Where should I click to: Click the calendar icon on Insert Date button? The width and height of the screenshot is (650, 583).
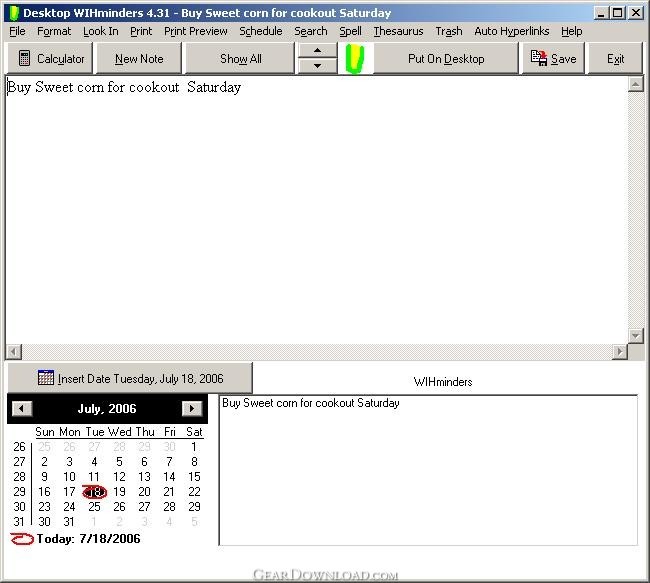click(x=46, y=378)
